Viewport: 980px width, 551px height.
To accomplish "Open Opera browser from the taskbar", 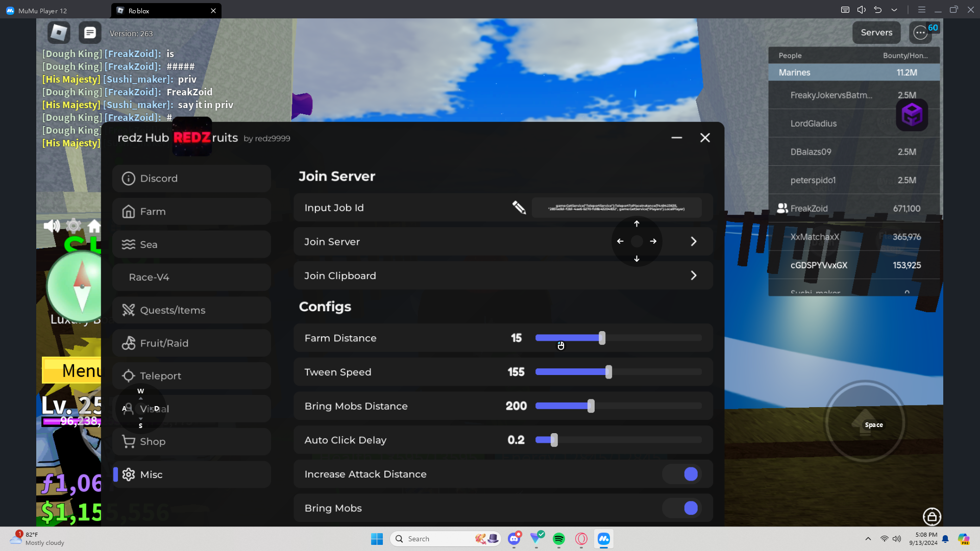I will click(581, 539).
